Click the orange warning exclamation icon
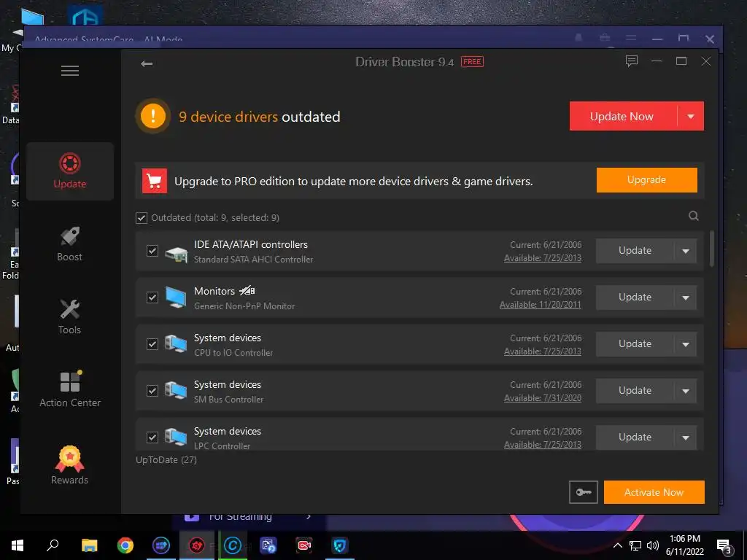The height and width of the screenshot is (560, 747). point(153,116)
